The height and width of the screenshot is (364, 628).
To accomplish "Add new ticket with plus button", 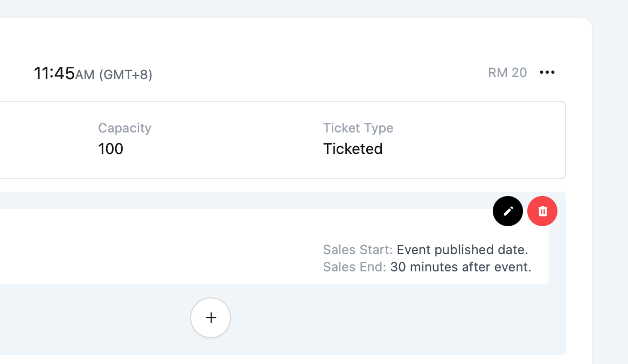I will pyautogui.click(x=211, y=318).
